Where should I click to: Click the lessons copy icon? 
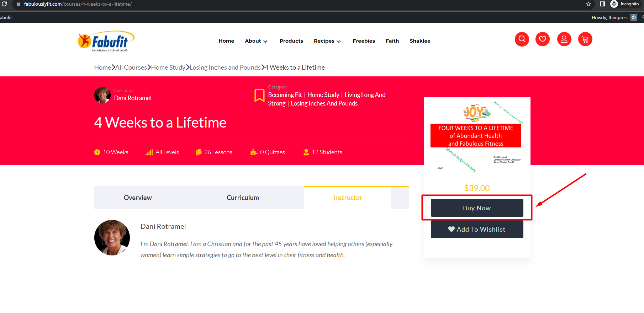coord(199,152)
